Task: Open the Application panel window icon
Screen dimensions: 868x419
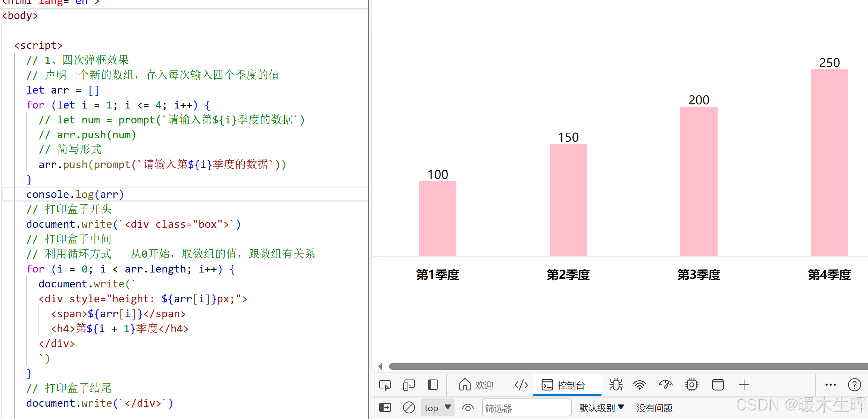Action: coord(718,385)
